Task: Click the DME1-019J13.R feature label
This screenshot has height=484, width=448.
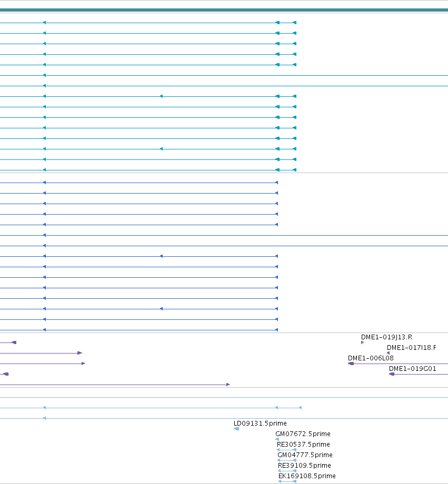Action: (386, 337)
